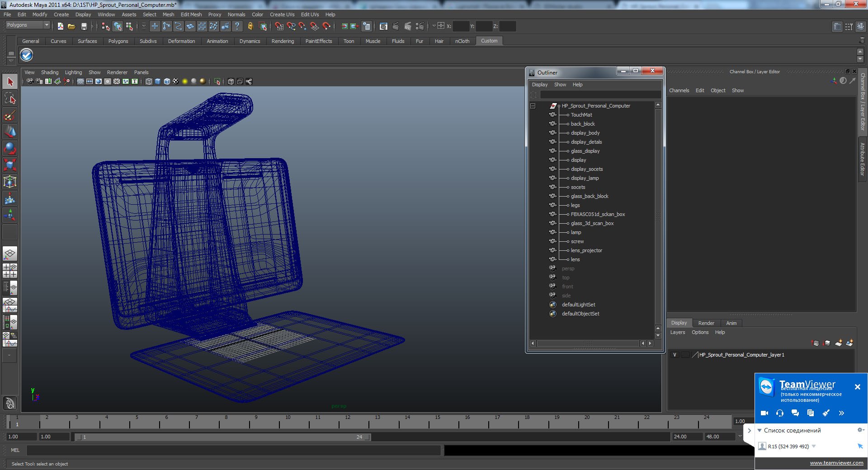The image size is (868, 470).
Task: Collapse the HP_Sprout_Personal_Computer outliner group
Action: click(x=533, y=106)
